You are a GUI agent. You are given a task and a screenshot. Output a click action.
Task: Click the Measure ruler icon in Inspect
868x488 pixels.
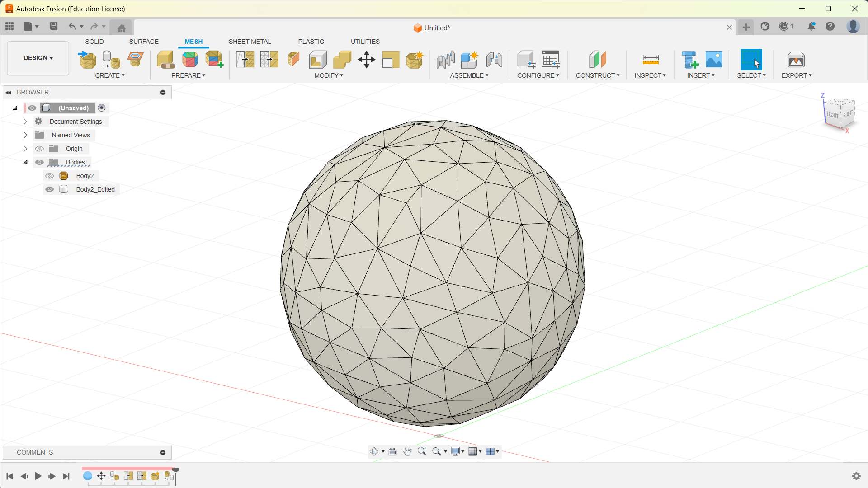point(650,59)
